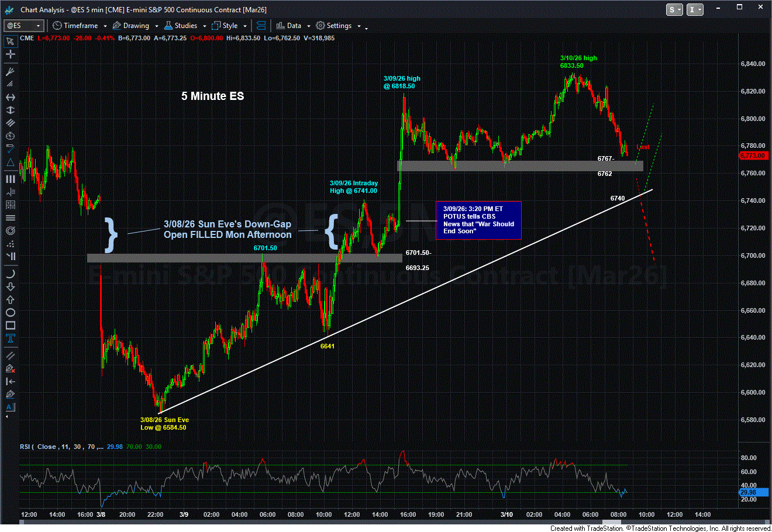The image size is (772, 532).
Task: Select the blue Text tool
Action: [x=10, y=340]
